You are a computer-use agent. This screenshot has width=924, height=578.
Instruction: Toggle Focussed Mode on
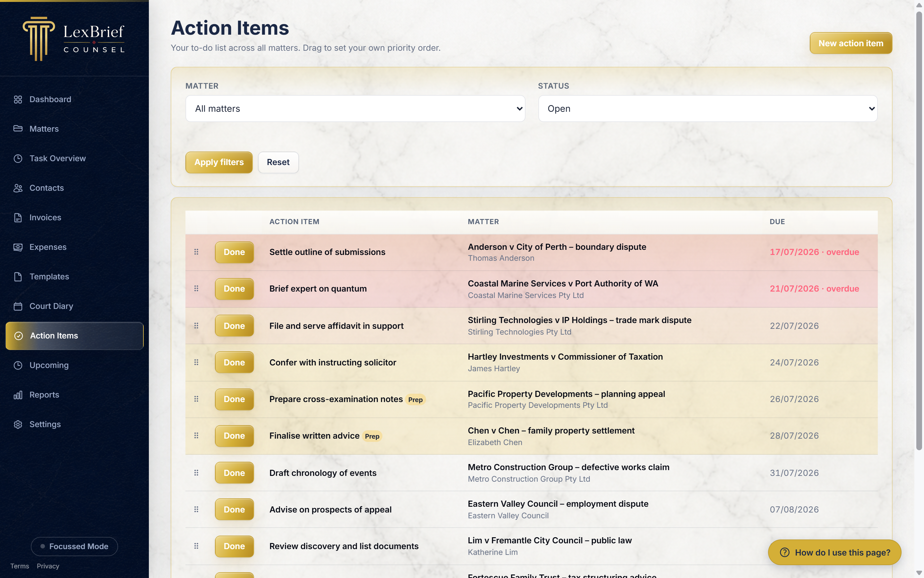point(74,546)
